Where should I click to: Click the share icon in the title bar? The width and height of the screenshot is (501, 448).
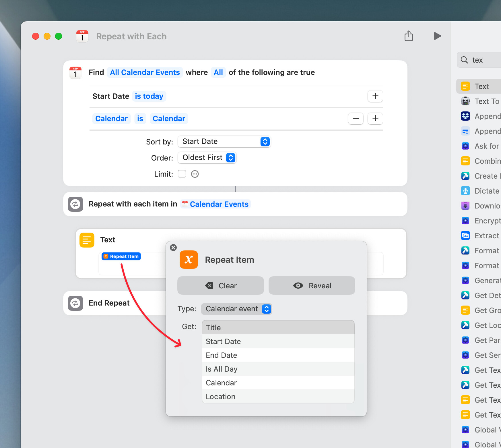coord(409,36)
